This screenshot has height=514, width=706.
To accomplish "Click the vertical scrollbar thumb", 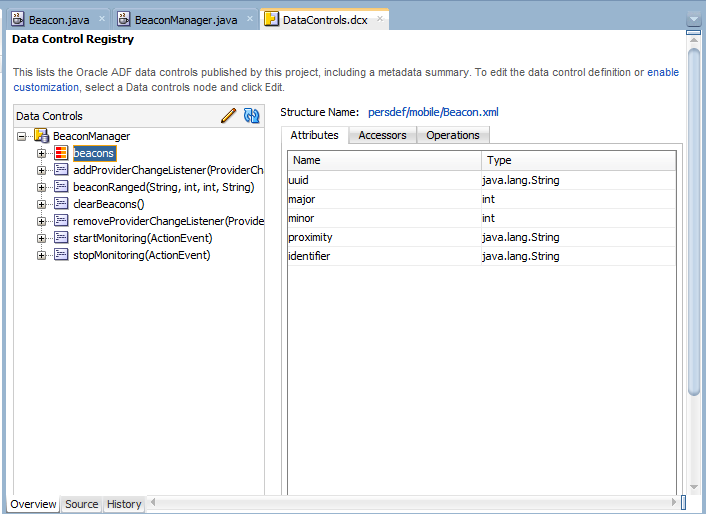I will coord(694,221).
